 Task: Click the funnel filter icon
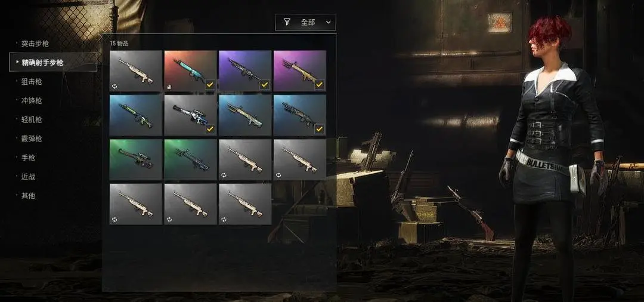(287, 22)
